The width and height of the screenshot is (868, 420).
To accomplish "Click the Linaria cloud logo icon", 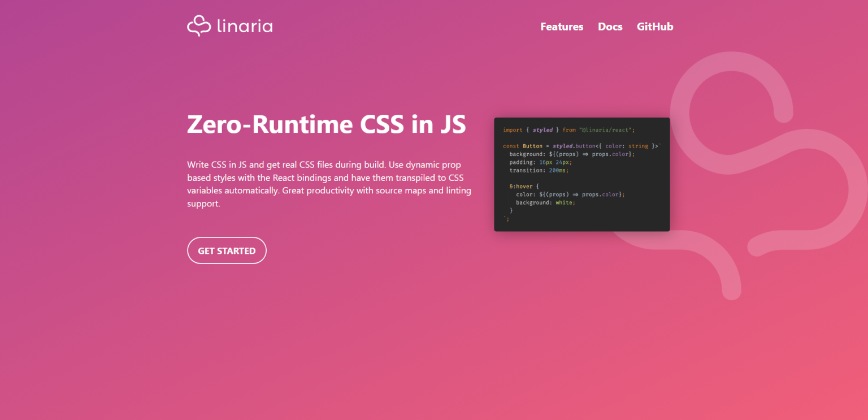I will click(x=199, y=25).
